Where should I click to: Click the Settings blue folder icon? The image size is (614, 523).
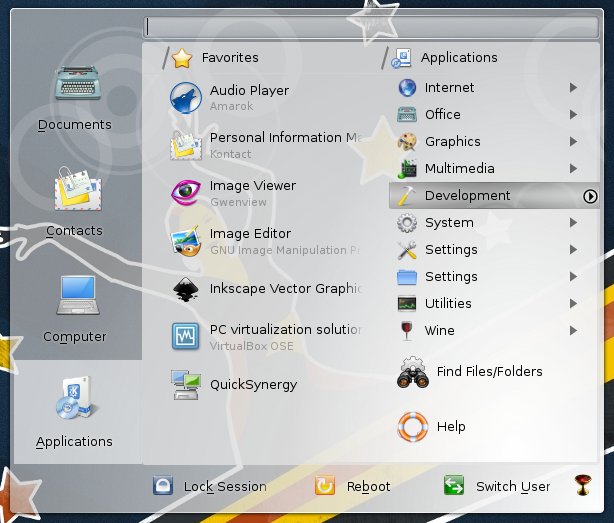[x=407, y=277]
